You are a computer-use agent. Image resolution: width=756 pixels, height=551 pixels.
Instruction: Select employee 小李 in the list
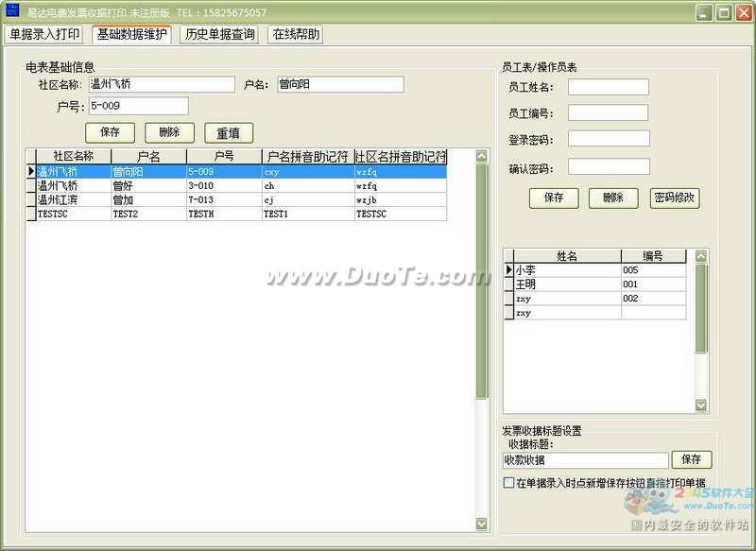pyautogui.click(x=567, y=270)
